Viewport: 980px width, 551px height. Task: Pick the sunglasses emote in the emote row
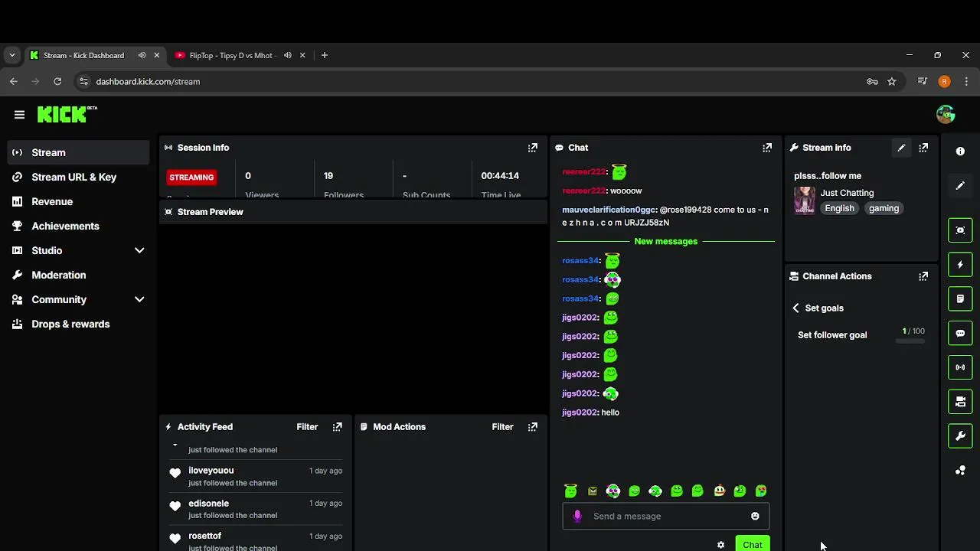click(x=613, y=491)
